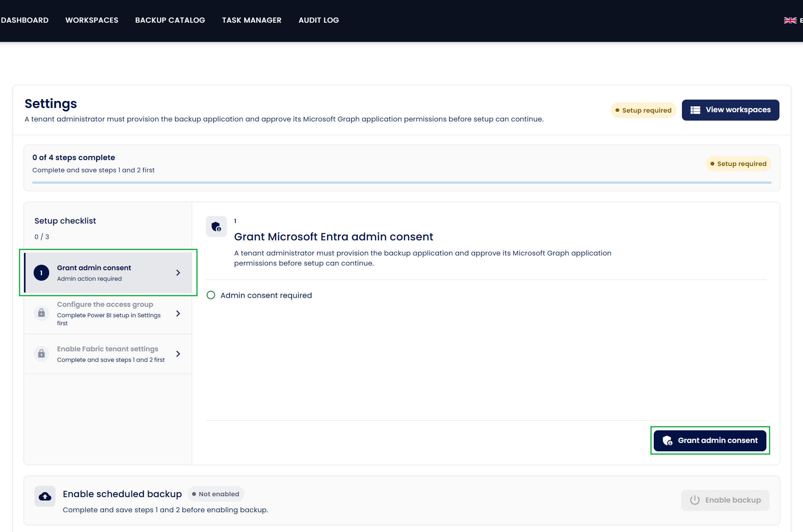Image resolution: width=803 pixels, height=532 pixels.
Task: Open the Audit Log
Action: (x=319, y=20)
